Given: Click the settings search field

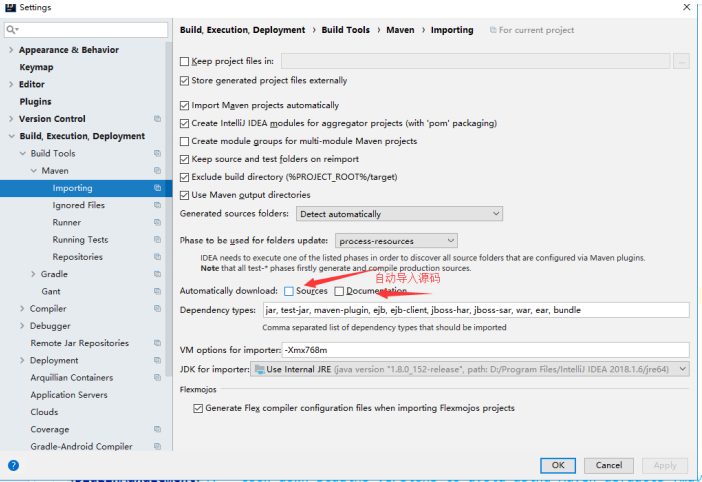Looking at the screenshot, I should pyautogui.click(x=86, y=30).
